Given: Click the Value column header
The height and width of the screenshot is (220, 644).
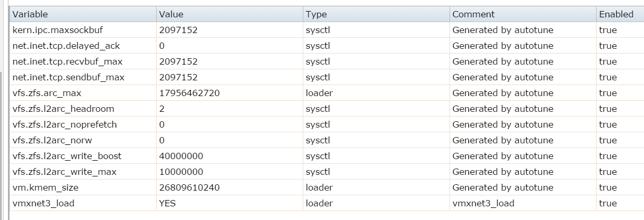Looking at the screenshot, I should click(171, 14).
